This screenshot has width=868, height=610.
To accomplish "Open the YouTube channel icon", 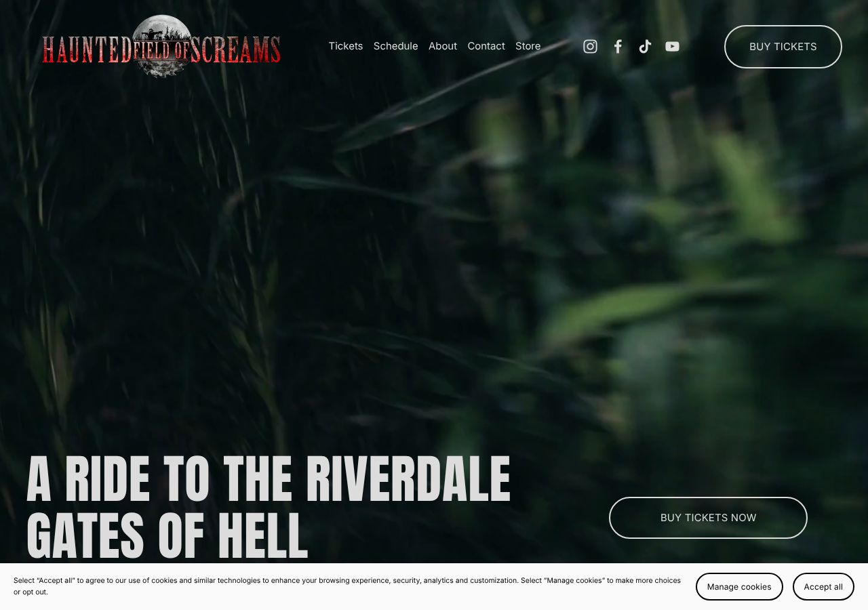I will point(672,46).
